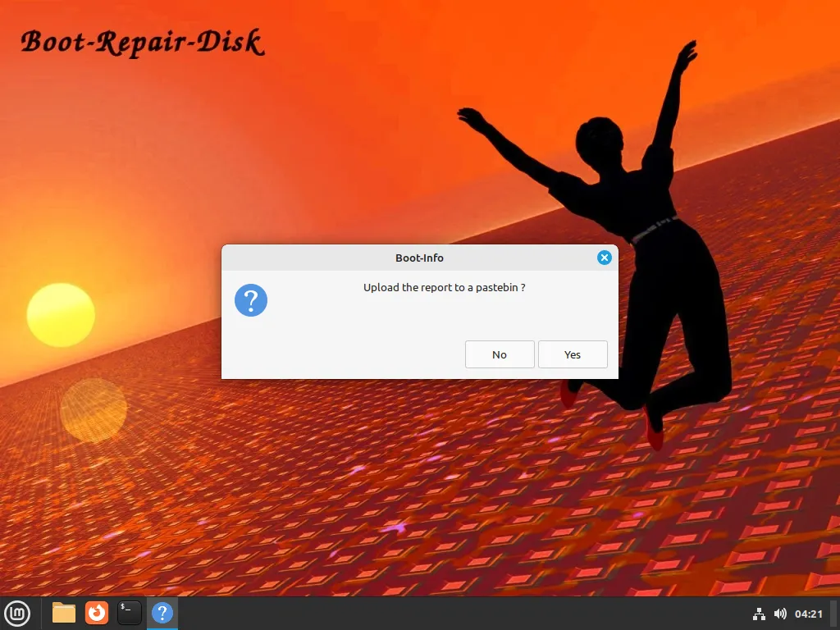
Task: Click the speaker icon in the system tray
Action: (780, 613)
